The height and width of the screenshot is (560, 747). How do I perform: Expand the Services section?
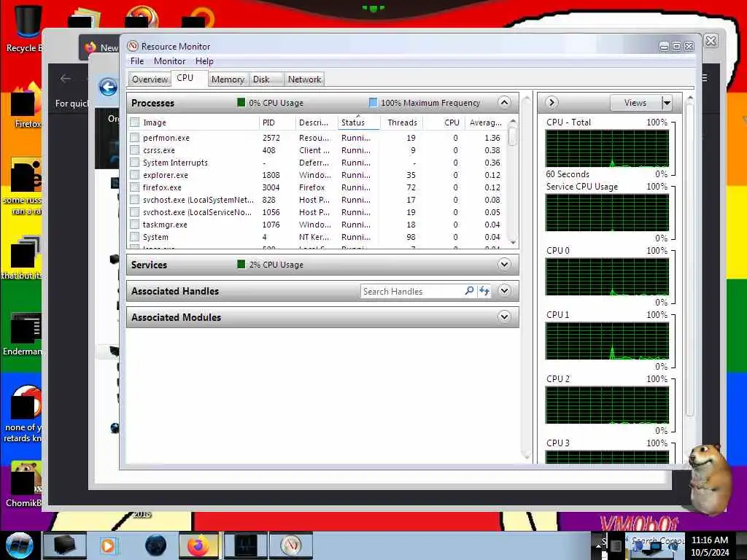pyautogui.click(x=504, y=264)
